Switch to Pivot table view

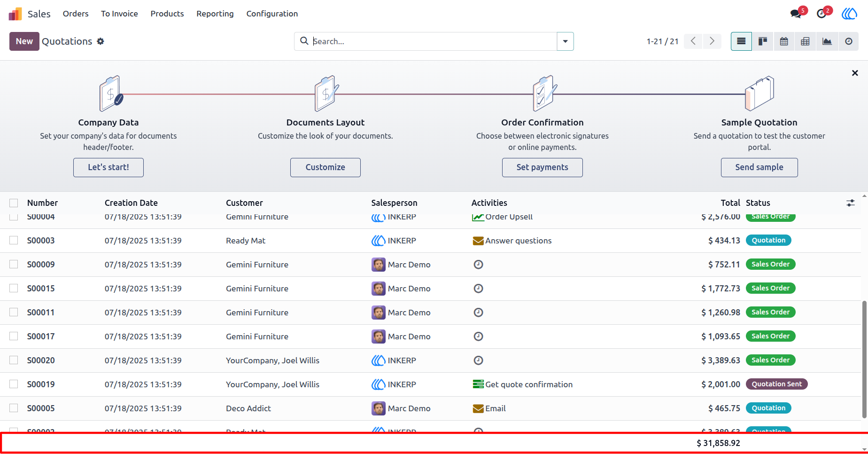805,41
